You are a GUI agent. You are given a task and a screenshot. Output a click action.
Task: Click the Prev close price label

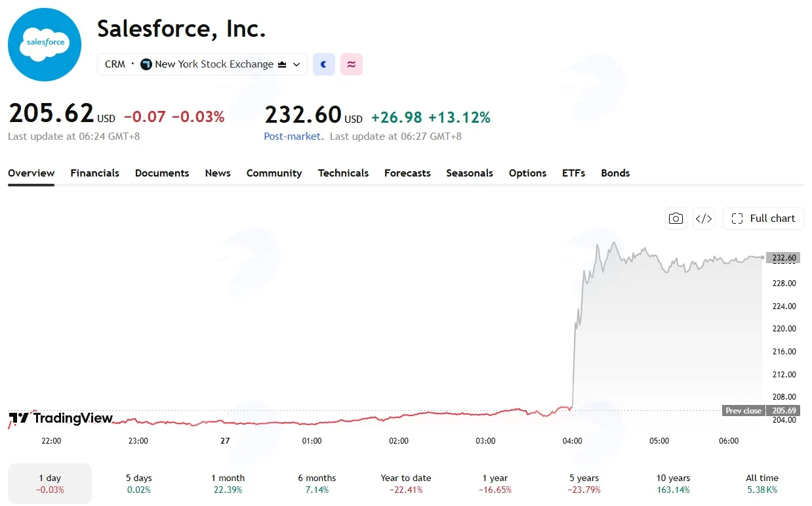[743, 411]
